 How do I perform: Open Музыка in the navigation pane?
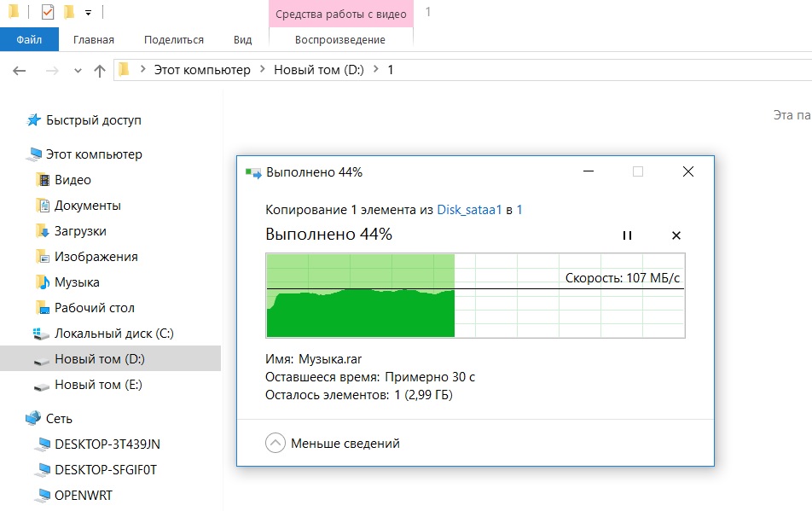77,282
